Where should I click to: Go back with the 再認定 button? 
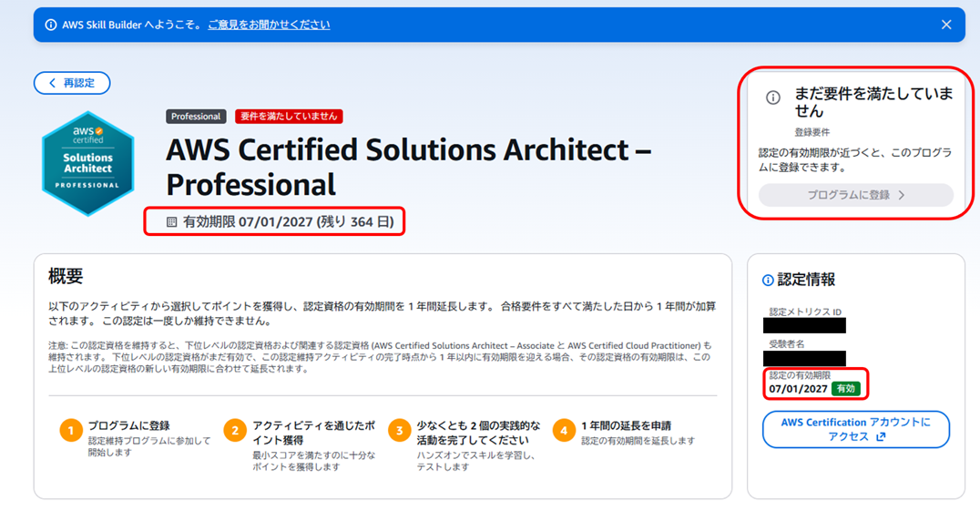pyautogui.click(x=72, y=83)
